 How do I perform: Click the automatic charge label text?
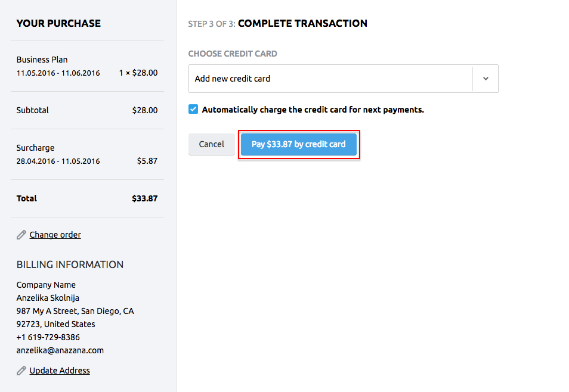pos(313,110)
